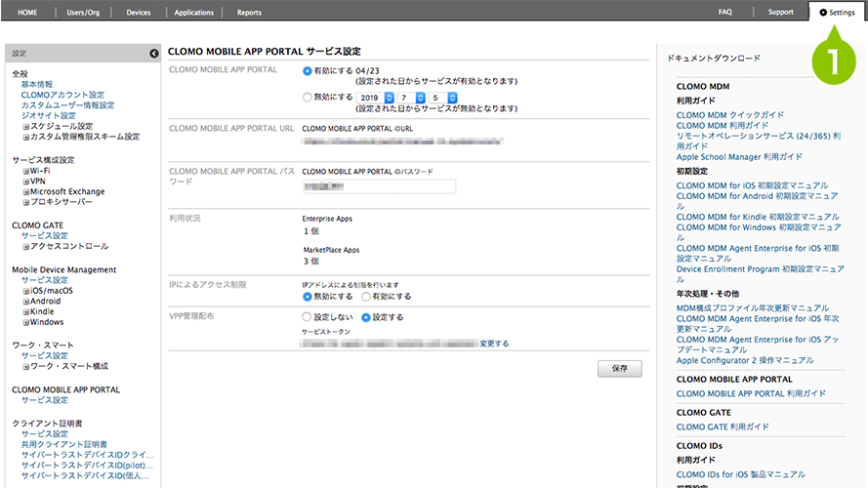Viewport: 868px width, 488px height.
Task: Open the Devices menu
Action: pos(139,12)
